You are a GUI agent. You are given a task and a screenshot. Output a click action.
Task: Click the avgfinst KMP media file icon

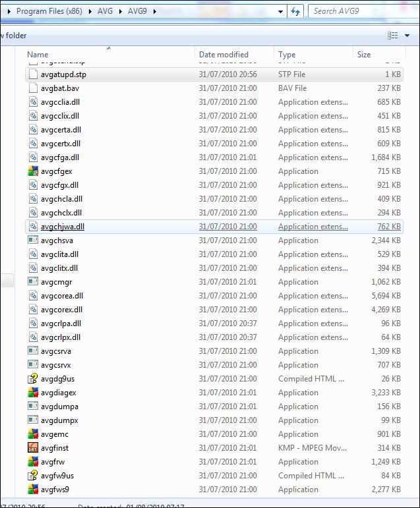coord(33,448)
